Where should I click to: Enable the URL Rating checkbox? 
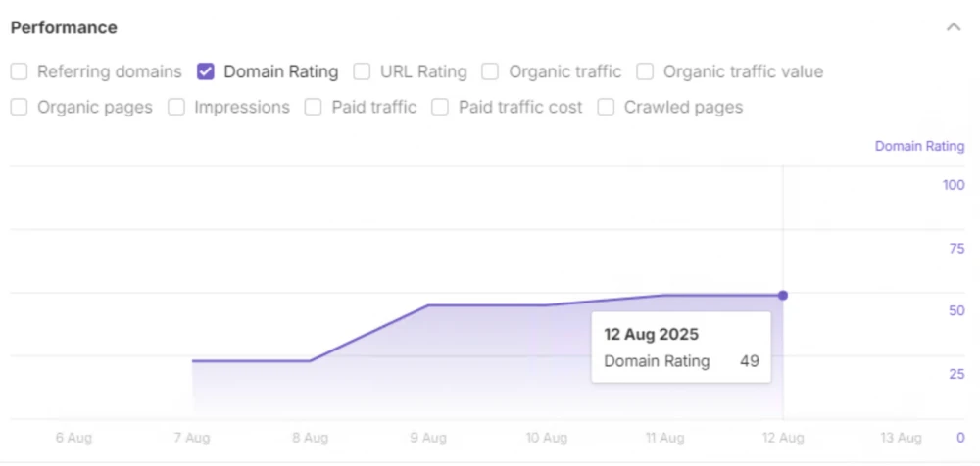click(362, 71)
